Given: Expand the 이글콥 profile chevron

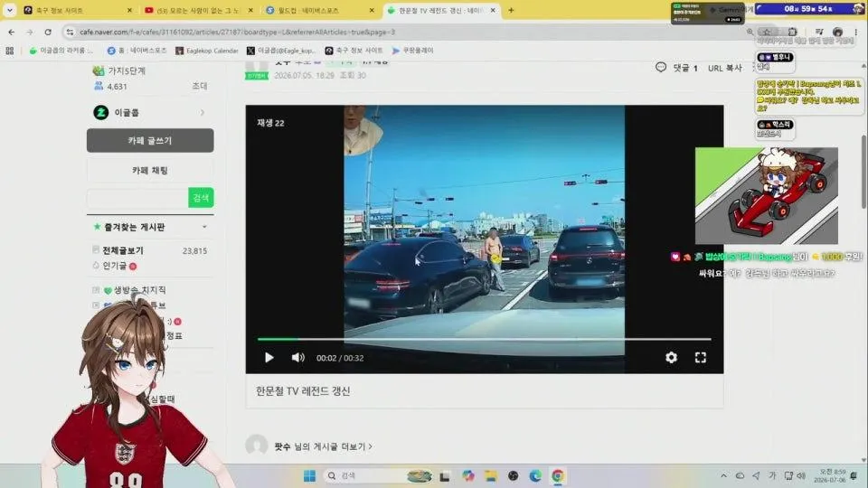Looking at the screenshot, I should click(202, 112).
